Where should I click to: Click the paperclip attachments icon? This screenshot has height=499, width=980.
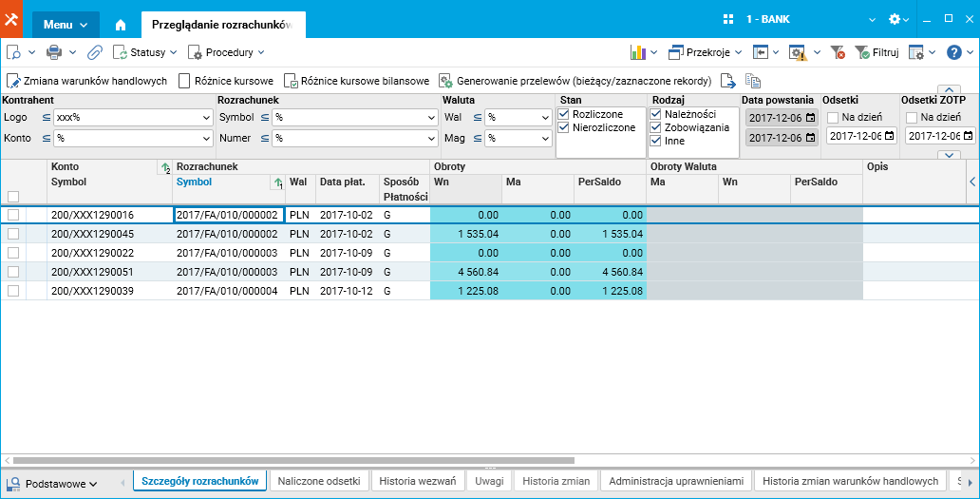[94, 52]
